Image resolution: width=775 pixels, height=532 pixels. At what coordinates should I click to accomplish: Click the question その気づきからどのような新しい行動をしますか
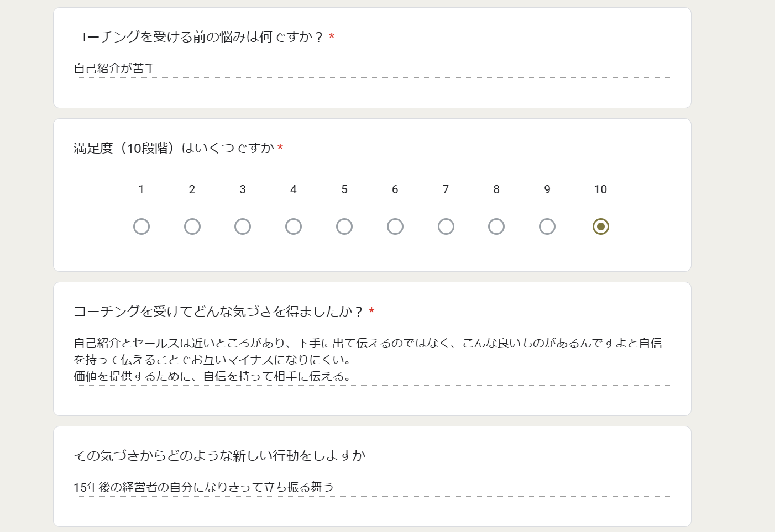pyautogui.click(x=220, y=456)
